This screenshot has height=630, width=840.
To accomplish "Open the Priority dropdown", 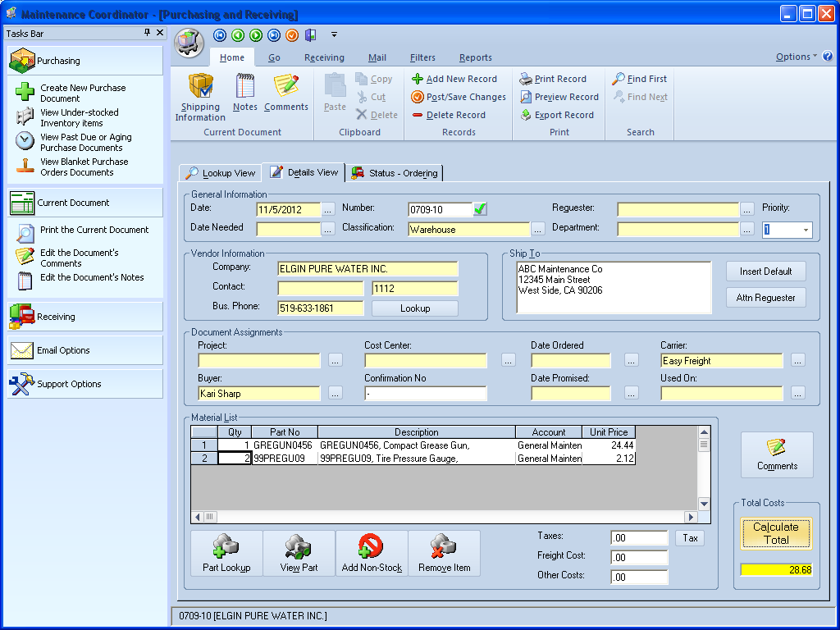I will click(807, 230).
